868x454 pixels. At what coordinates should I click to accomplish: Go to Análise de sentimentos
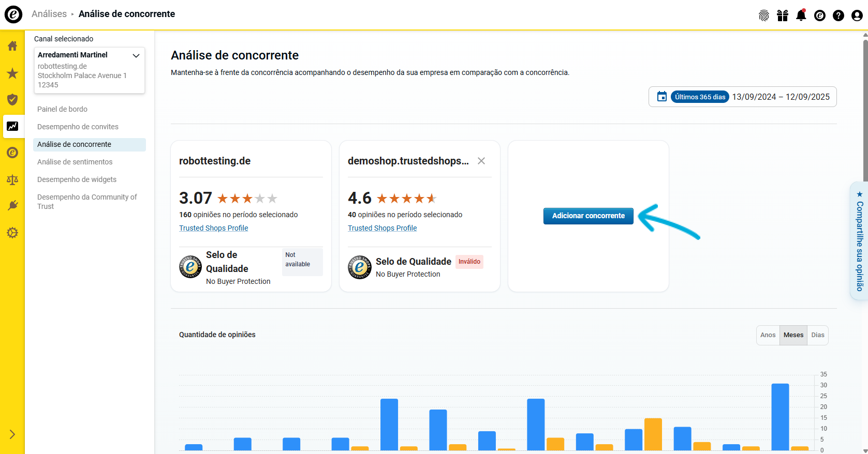pos(75,162)
